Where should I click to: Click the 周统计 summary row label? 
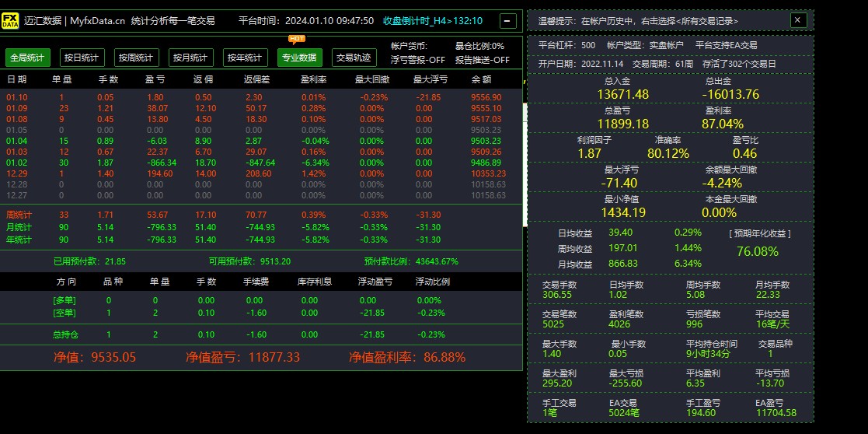(19, 215)
